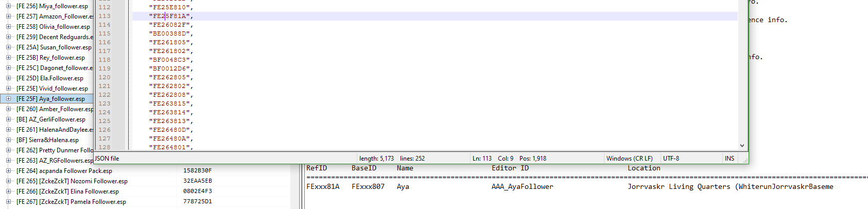Screen dimensions: 868x209
Task: Expand the Amber_Follower plugin node
Action: coord(8,109)
